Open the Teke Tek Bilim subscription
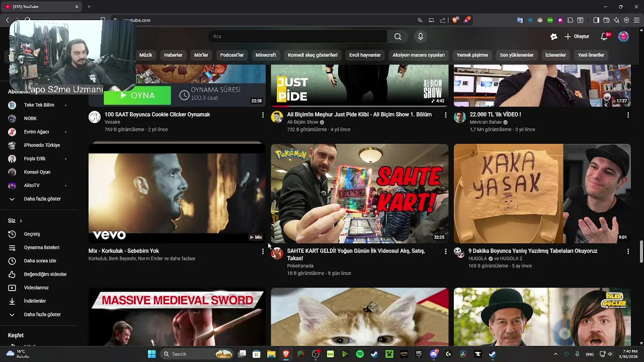The width and height of the screenshot is (644, 362). [39, 105]
